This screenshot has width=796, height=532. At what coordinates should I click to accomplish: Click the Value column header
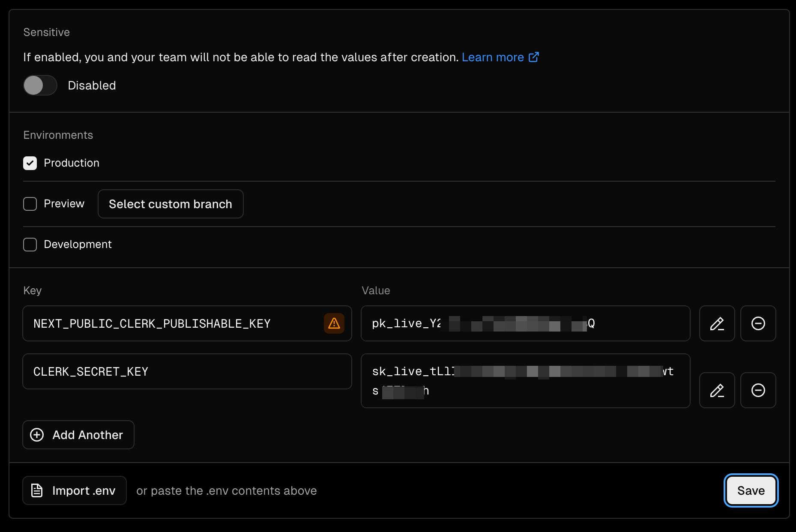tap(376, 290)
